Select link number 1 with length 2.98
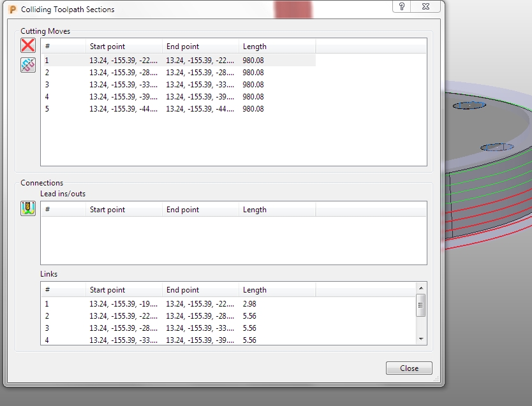This screenshot has width=532, height=406. click(128, 303)
